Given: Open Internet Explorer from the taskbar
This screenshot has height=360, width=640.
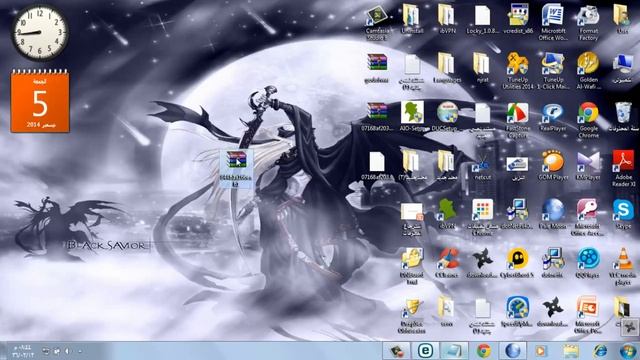Looking at the screenshot, I should tap(600, 350).
